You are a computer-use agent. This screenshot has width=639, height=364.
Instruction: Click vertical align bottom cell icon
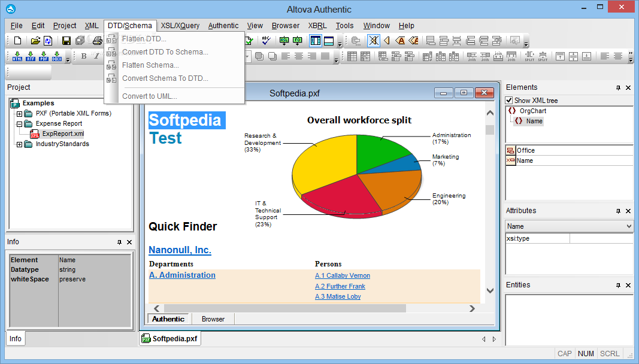[x=586, y=56]
